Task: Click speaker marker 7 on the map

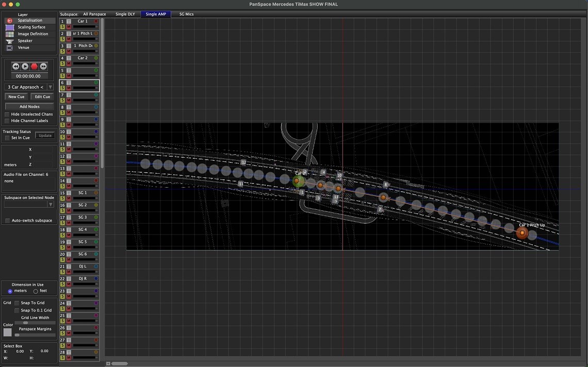Action: click(x=380, y=209)
